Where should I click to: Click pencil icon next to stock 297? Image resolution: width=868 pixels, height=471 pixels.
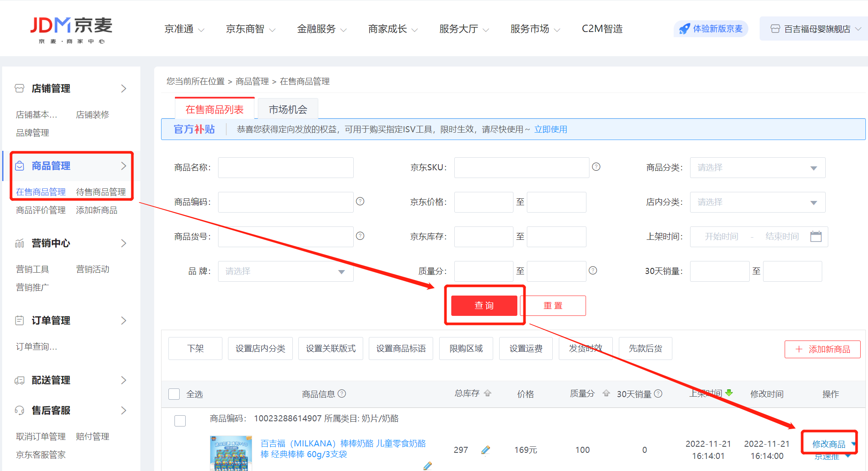(485, 450)
